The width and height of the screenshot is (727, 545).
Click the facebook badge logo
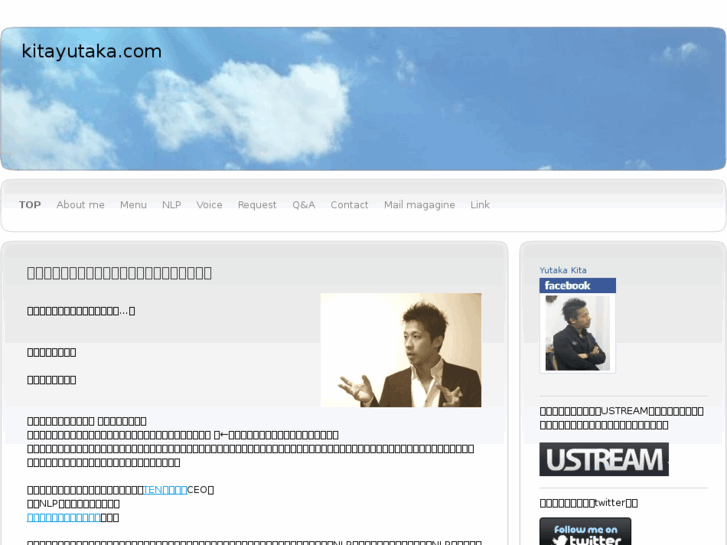click(x=578, y=285)
